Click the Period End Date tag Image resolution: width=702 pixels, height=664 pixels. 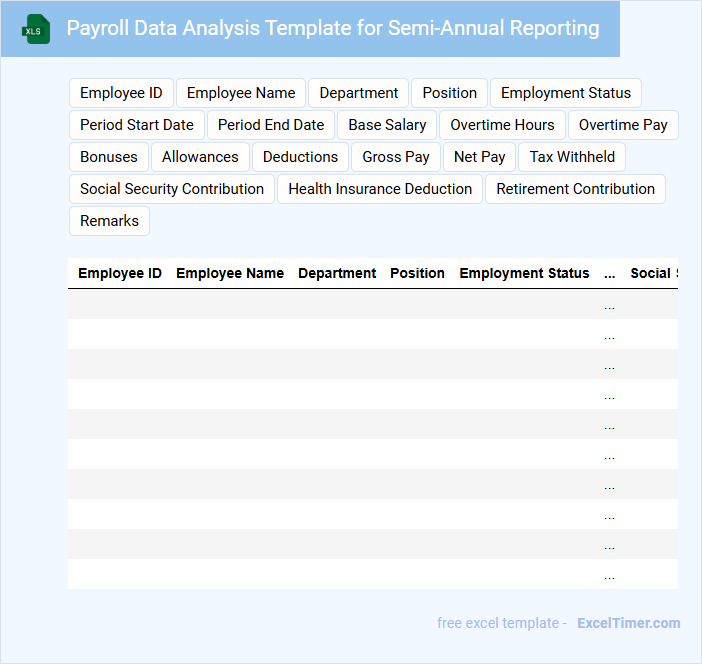pos(271,125)
